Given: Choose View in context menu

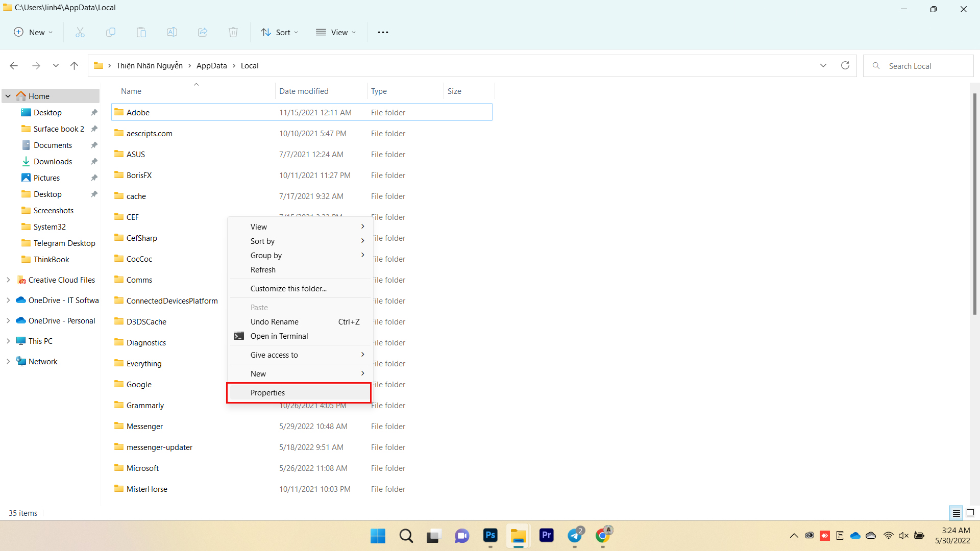Looking at the screenshot, I should tap(300, 227).
